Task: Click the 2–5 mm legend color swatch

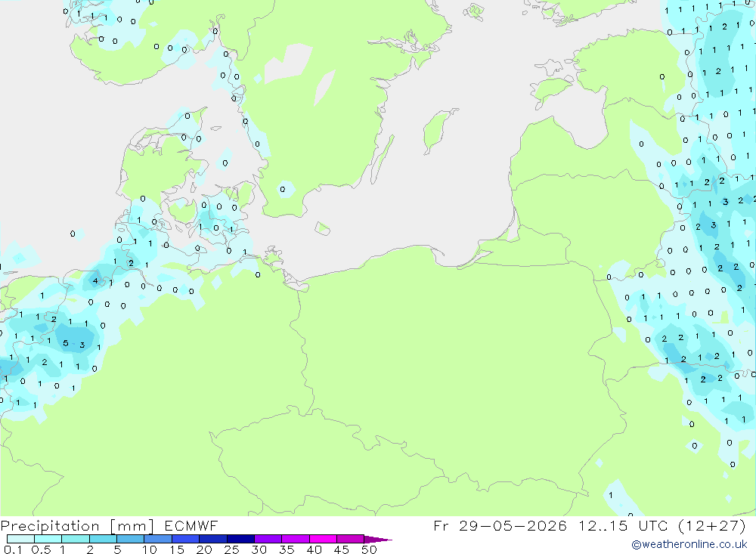Action: (103, 539)
